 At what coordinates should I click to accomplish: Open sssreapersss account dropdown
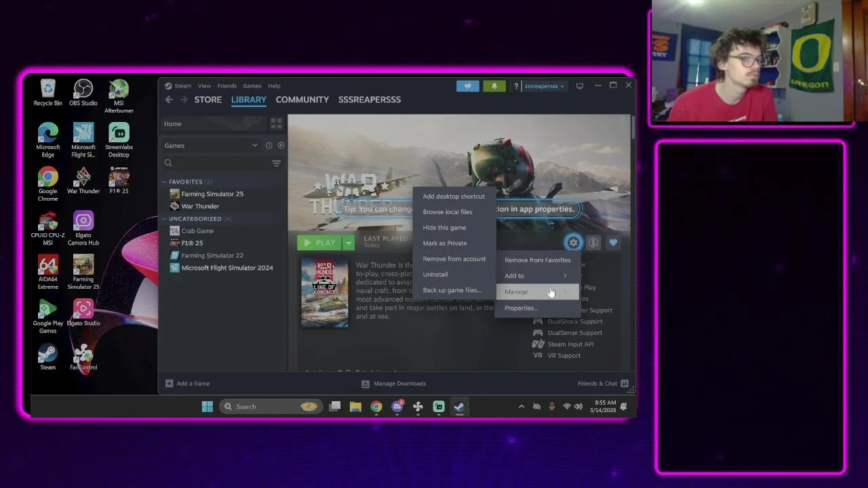tap(544, 86)
